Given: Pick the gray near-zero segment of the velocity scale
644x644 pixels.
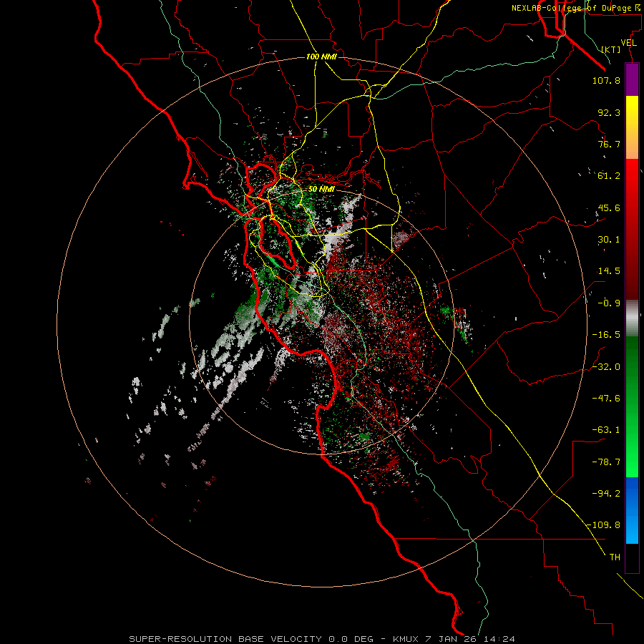Looking at the screenshot, I should click(x=632, y=318).
